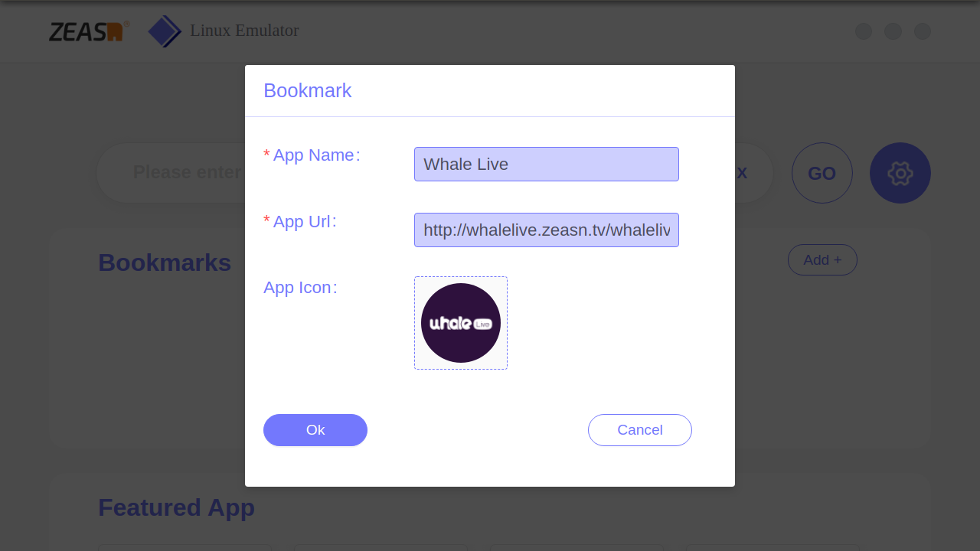Screen dimensions: 980x551
Task: Click the Bookmark dialog title
Action: click(308, 90)
